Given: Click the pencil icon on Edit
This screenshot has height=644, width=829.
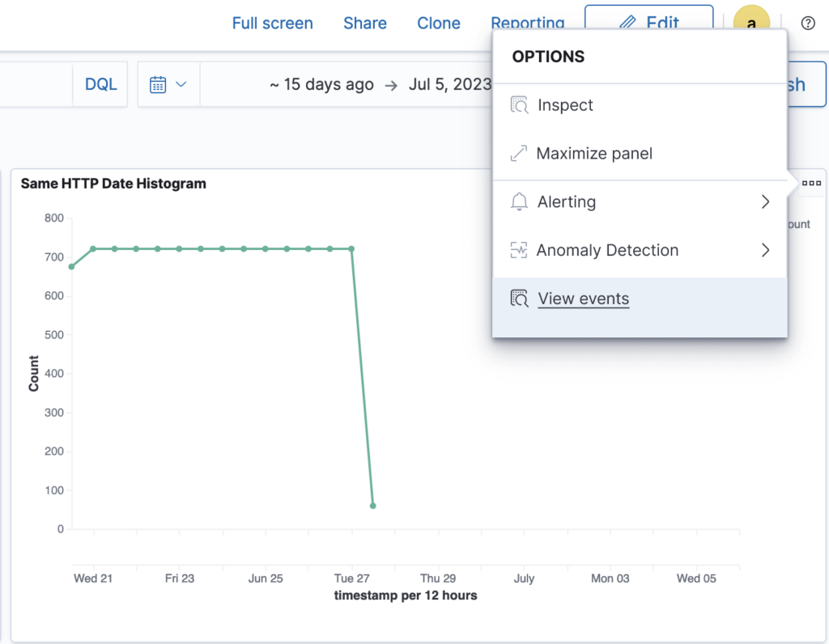Looking at the screenshot, I should pos(627,23).
